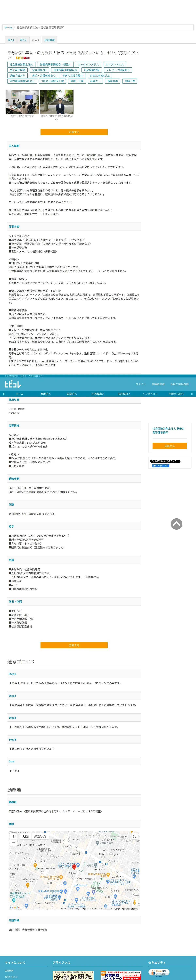Click the Facebook いいね button
The image size is (196, 980).
[161, 466]
